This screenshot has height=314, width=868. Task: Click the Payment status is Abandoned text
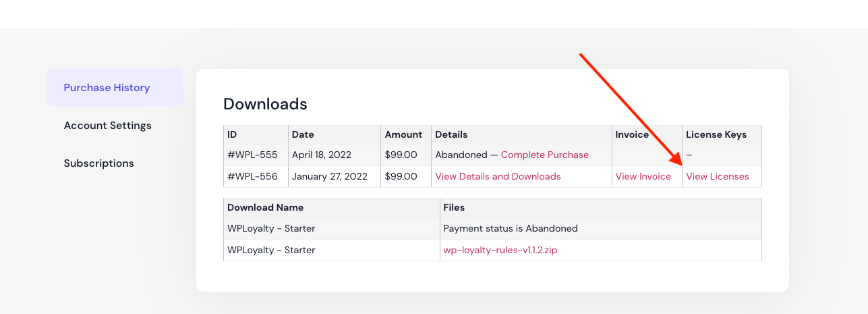click(x=510, y=228)
